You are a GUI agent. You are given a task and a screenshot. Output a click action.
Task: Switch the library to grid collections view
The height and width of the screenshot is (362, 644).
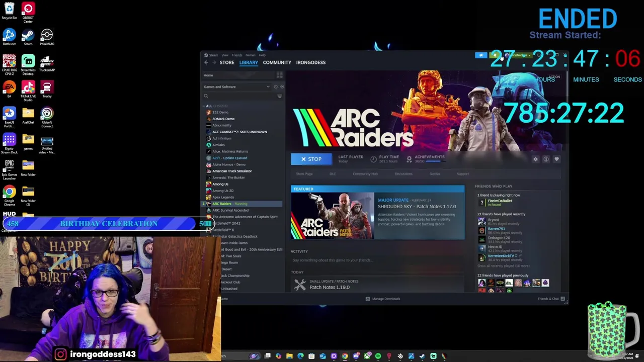[x=280, y=75]
